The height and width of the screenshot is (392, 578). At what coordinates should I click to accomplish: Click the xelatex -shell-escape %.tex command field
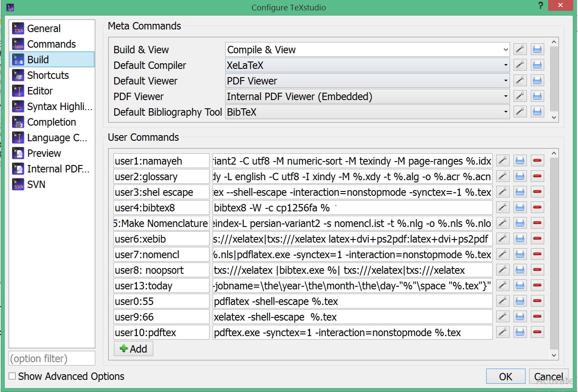pyautogui.click(x=352, y=317)
